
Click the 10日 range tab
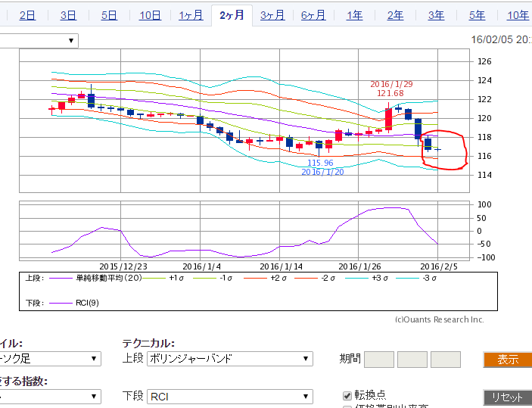pyautogui.click(x=150, y=15)
